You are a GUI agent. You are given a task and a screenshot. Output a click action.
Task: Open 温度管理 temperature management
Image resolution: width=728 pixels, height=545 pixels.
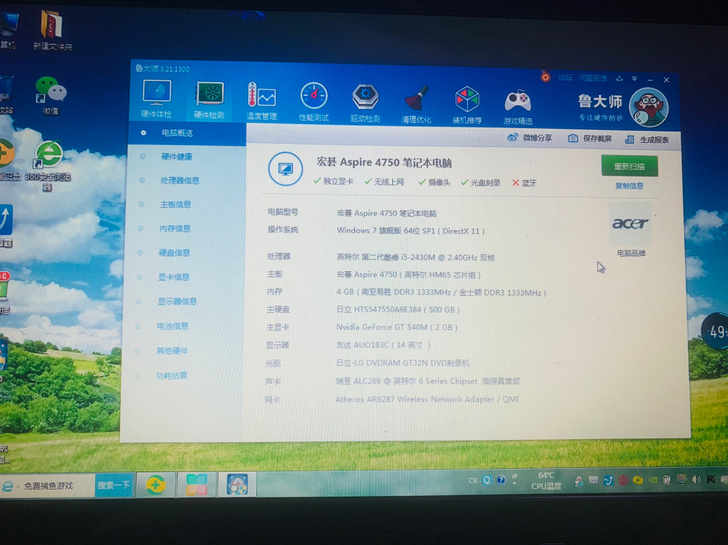click(261, 101)
